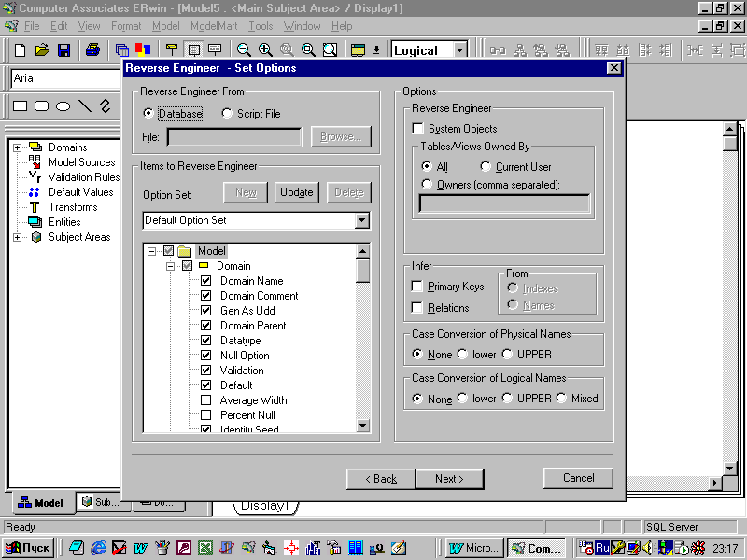Select the Current User radio button
Viewport: 747px width, 560px height.
tap(486, 167)
